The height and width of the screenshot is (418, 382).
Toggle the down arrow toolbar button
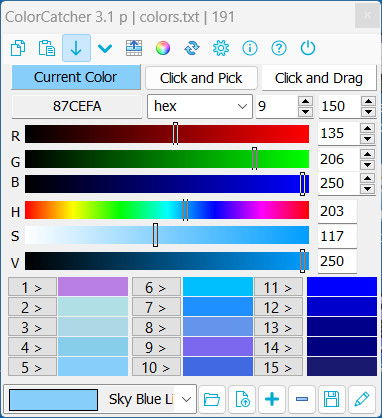pos(76,48)
